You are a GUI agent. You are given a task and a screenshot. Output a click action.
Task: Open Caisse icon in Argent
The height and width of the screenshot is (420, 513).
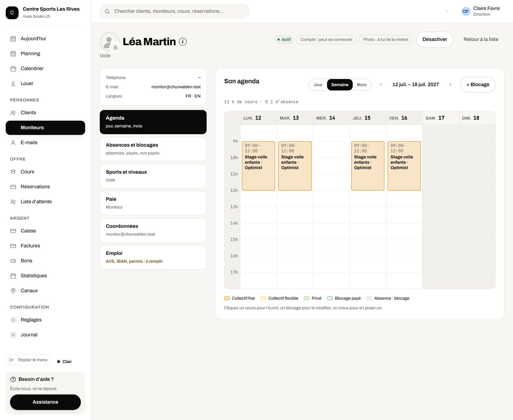(13, 231)
